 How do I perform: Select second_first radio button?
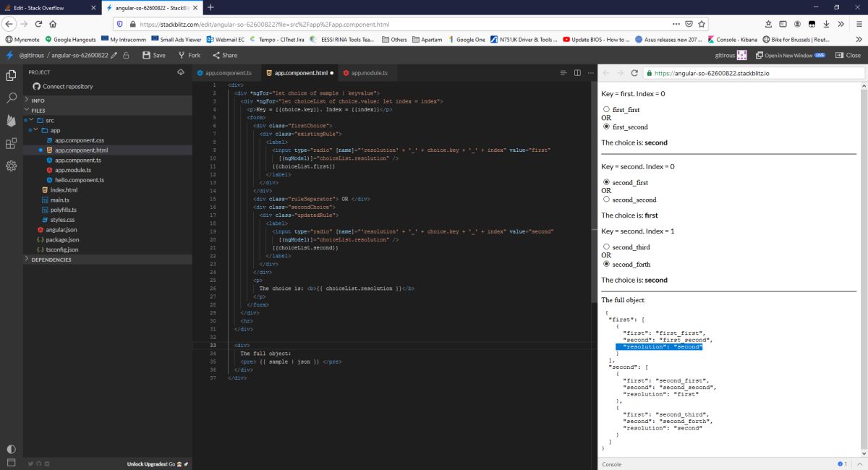(606, 183)
